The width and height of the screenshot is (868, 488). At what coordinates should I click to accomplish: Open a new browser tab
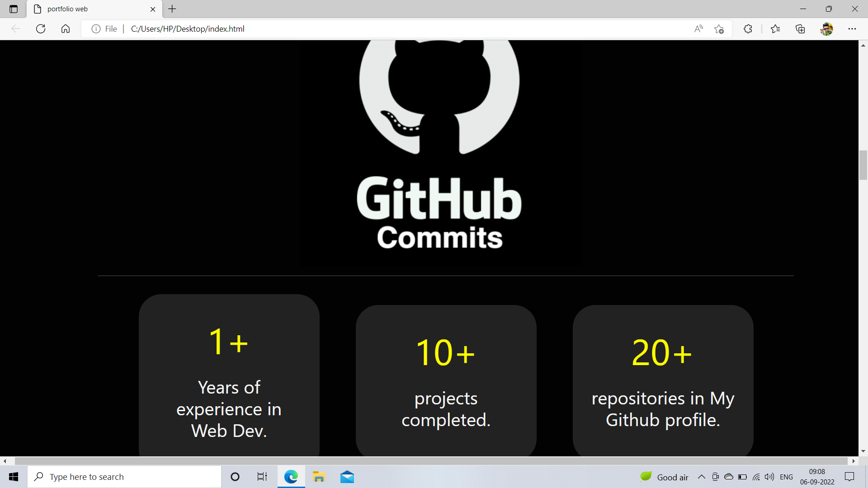(x=172, y=9)
